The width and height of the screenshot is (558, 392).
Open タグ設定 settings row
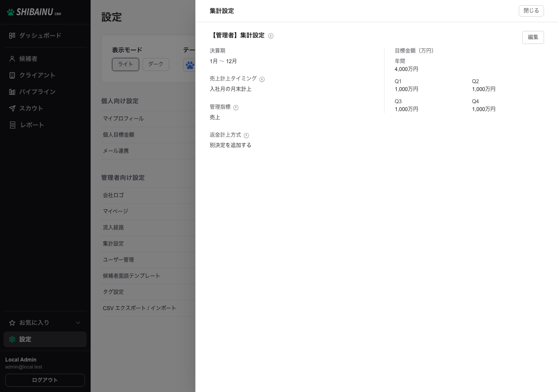pos(148,292)
